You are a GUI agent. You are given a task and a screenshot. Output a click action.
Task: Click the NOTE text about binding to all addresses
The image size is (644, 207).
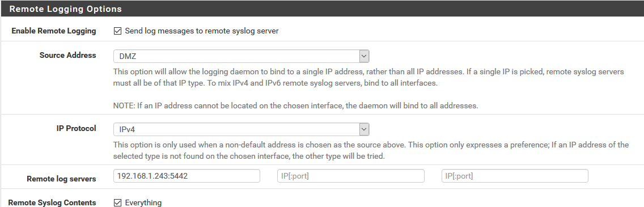(x=296, y=105)
